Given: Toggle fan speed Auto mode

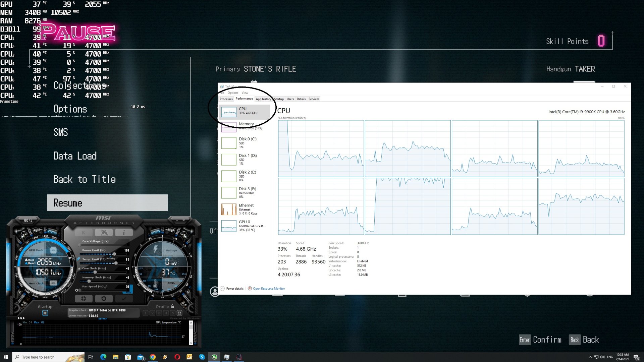Looking at the screenshot, I should click(128, 292).
